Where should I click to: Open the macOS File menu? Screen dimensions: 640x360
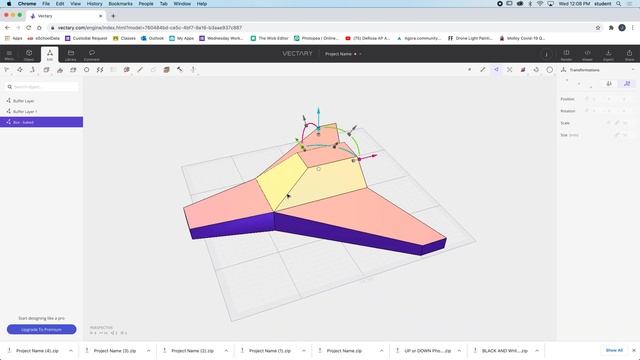click(x=46, y=4)
